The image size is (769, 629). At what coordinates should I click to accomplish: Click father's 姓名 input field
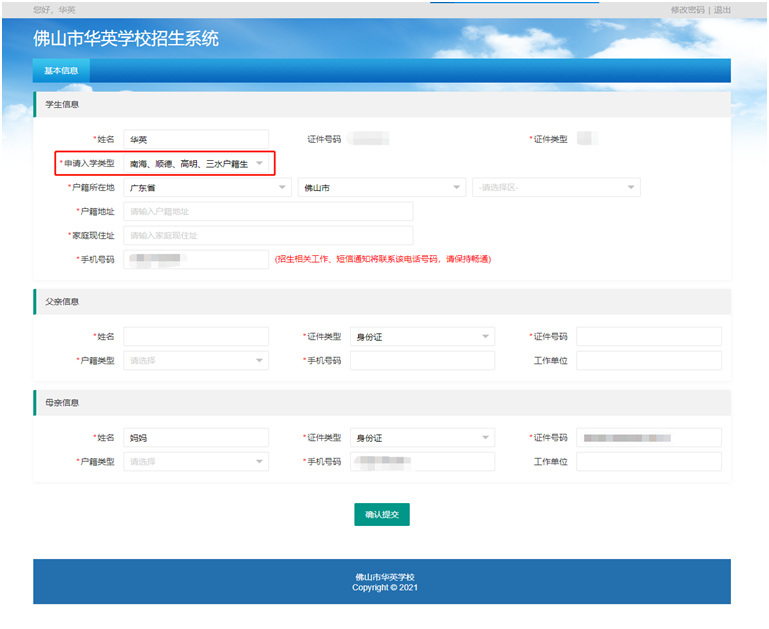(x=196, y=337)
